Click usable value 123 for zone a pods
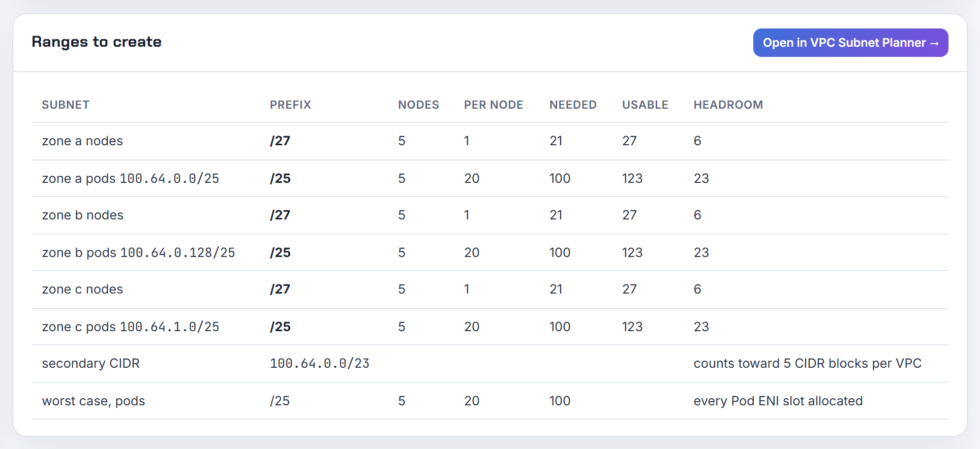The width and height of the screenshot is (980, 449). pos(632,178)
